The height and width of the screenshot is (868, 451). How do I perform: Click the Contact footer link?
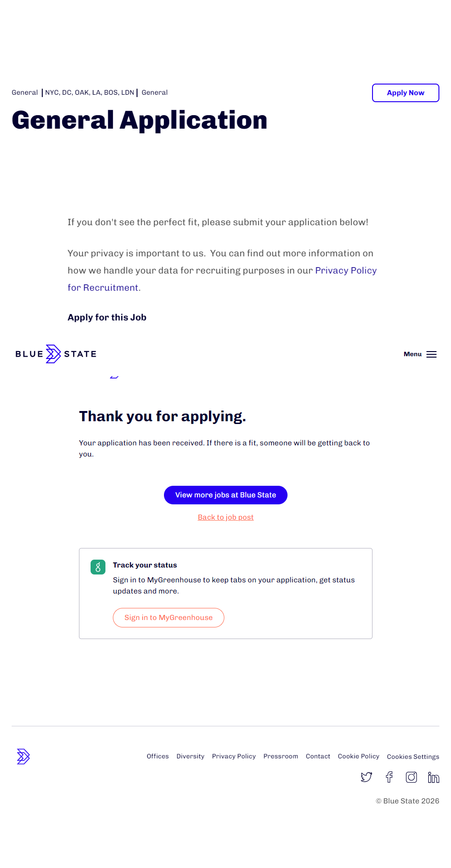tap(318, 757)
